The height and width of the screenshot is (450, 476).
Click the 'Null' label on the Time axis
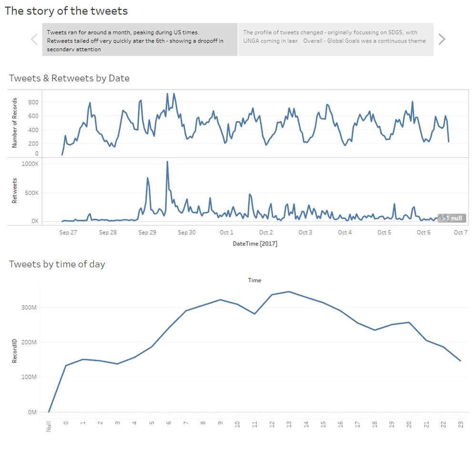(x=49, y=426)
